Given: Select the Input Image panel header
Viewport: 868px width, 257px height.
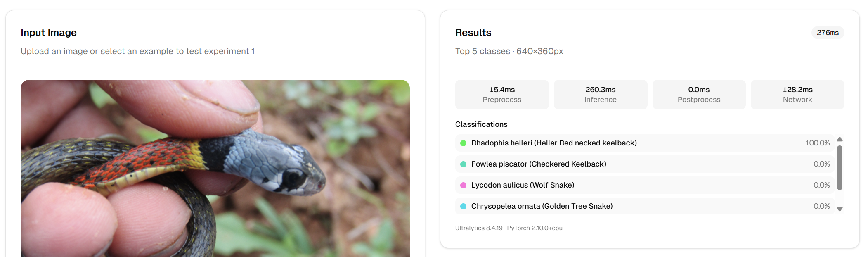Looking at the screenshot, I should pos(49,33).
